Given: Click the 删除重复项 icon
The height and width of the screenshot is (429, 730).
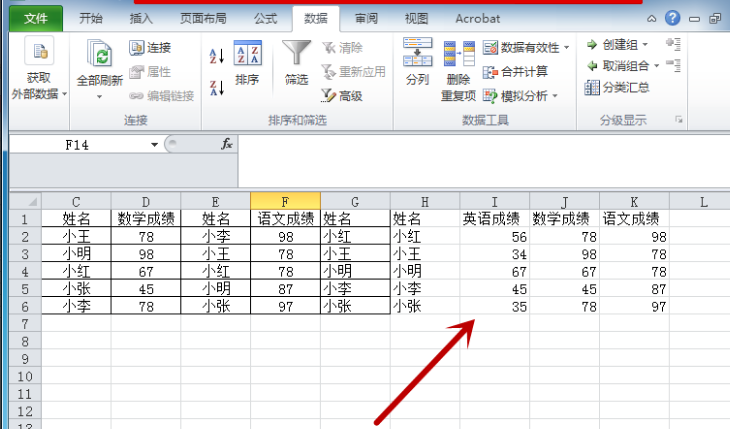Looking at the screenshot, I should click(459, 54).
